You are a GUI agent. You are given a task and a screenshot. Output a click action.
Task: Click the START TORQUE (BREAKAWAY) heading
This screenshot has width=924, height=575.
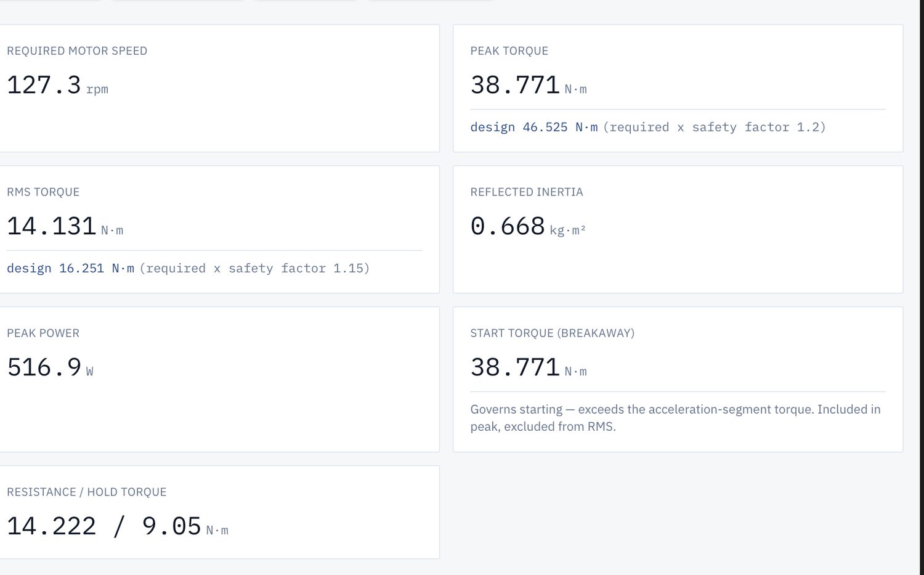(552, 333)
